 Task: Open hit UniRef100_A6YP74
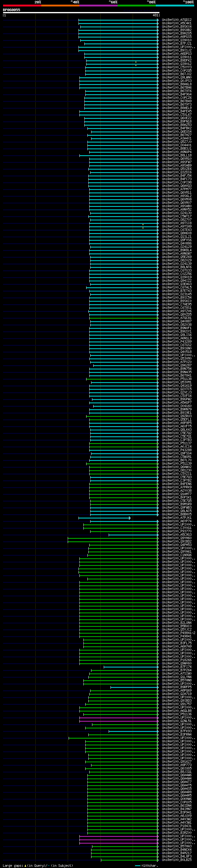coord(176,521)
